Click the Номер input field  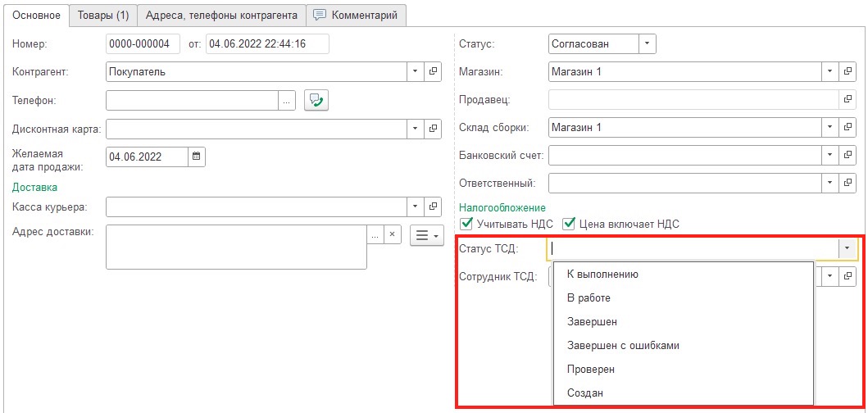(143, 43)
